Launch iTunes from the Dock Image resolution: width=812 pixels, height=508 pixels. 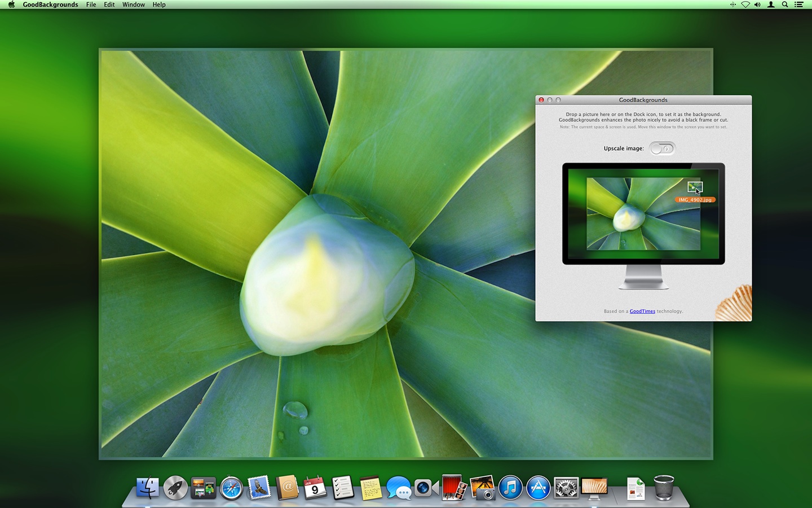coord(510,488)
